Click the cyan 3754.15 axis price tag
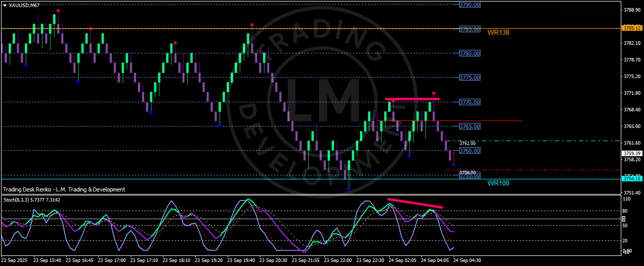This screenshot has height=266, width=644. pyautogui.click(x=632, y=178)
